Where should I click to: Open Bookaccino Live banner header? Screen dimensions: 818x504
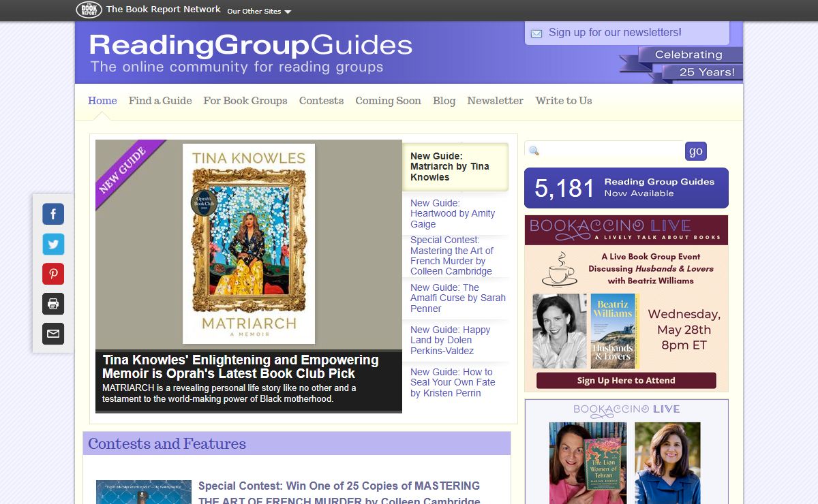tap(626, 230)
